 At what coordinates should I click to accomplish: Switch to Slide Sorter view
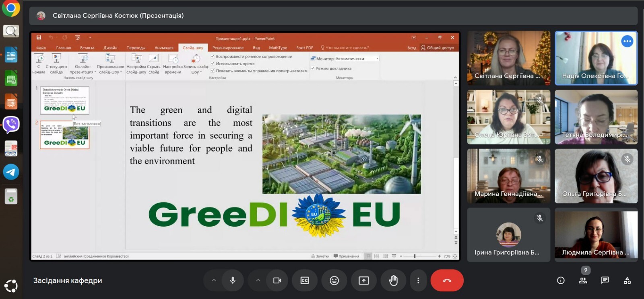point(377,256)
